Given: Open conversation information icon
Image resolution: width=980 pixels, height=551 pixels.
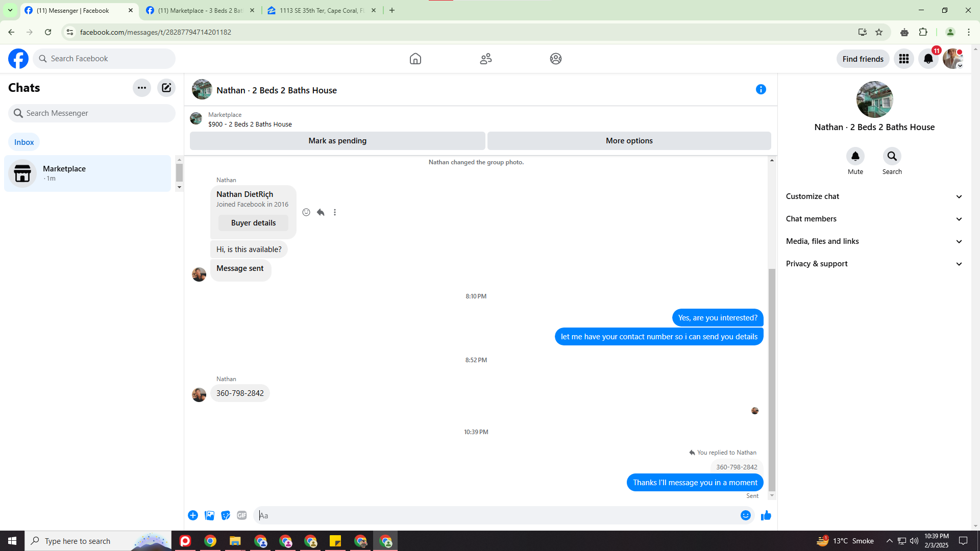Looking at the screenshot, I should pyautogui.click(x=761, y=89).
